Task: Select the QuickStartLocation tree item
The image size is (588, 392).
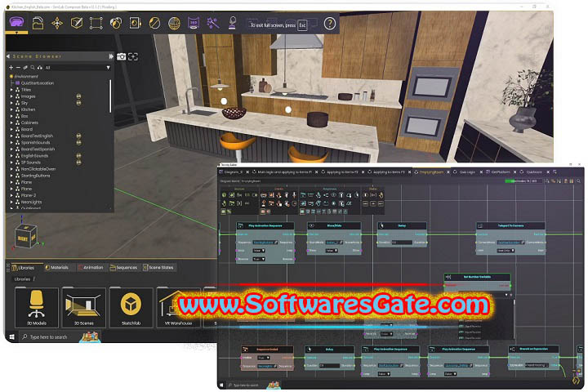Action: pos(38,83)
